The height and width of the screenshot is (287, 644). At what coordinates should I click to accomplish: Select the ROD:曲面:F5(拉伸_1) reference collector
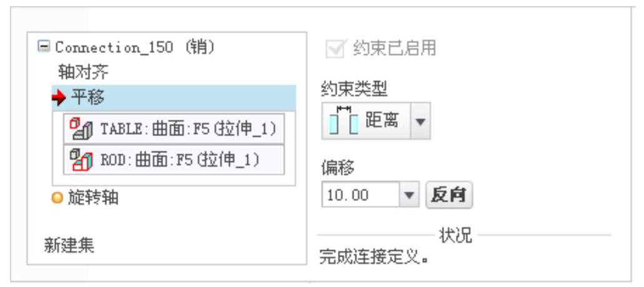(x=174, y=160)
